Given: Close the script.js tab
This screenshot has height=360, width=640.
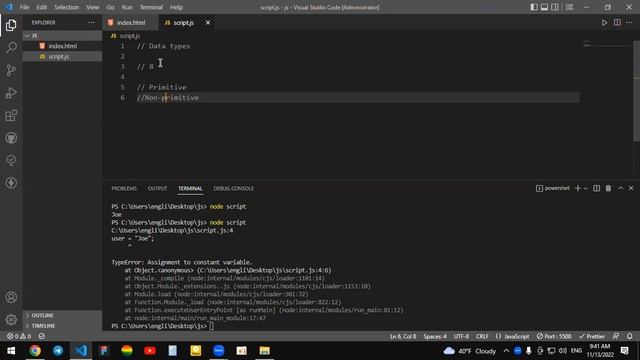Looking at the screenshot, I should click(208, 23).
